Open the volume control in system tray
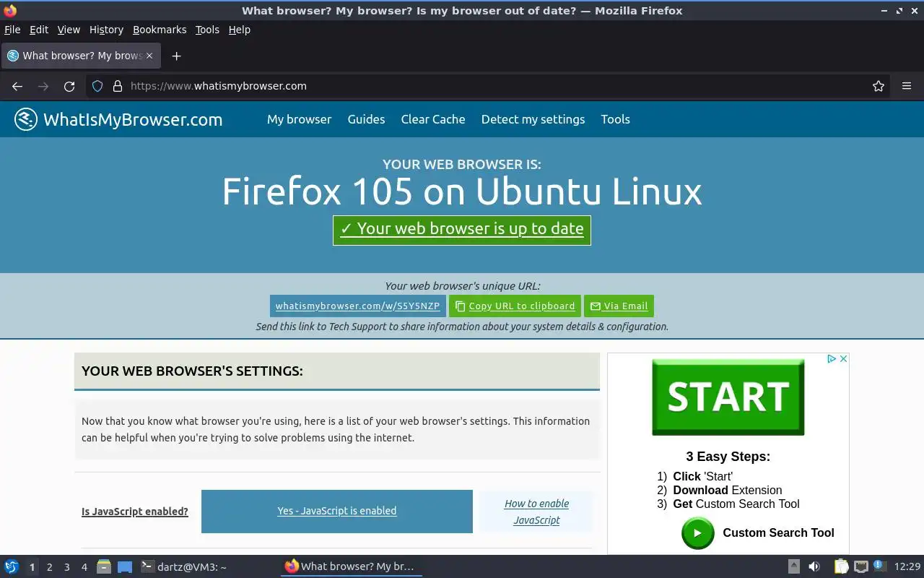Screen dimensions: 924x578 point(814,566)
